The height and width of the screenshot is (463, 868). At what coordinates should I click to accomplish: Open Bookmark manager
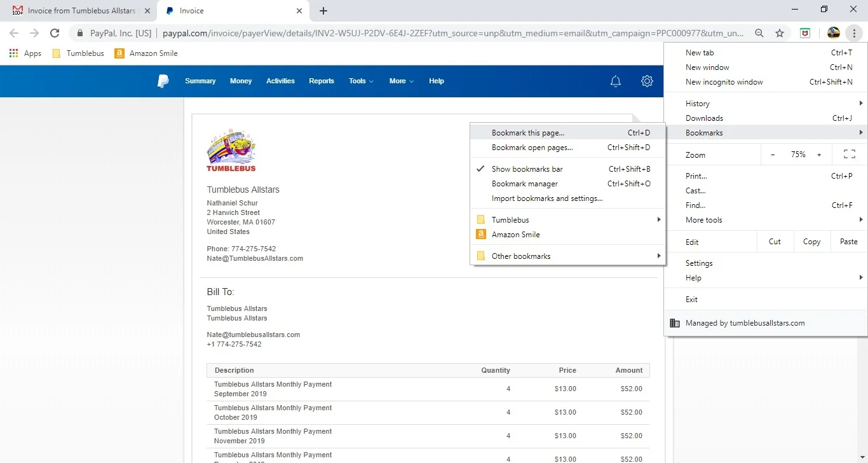click(567, 184)
